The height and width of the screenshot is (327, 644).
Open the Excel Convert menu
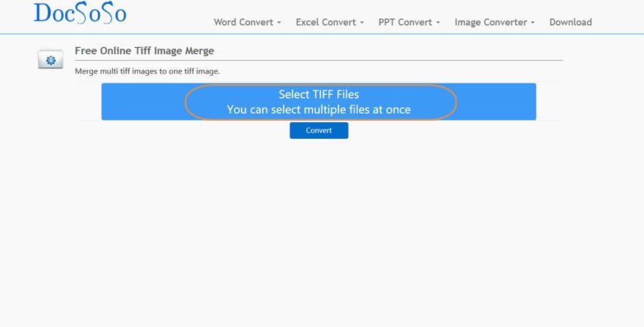click(326, 22)
